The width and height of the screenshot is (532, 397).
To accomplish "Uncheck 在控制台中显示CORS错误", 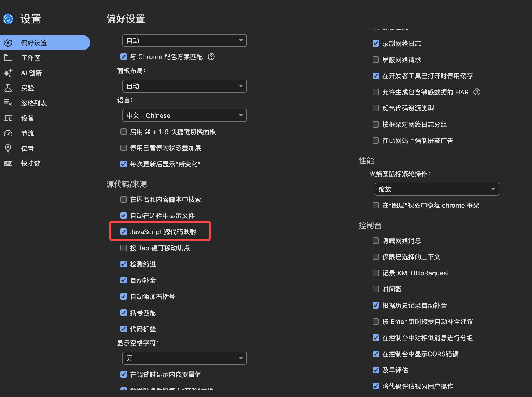I will coord(376,354).
